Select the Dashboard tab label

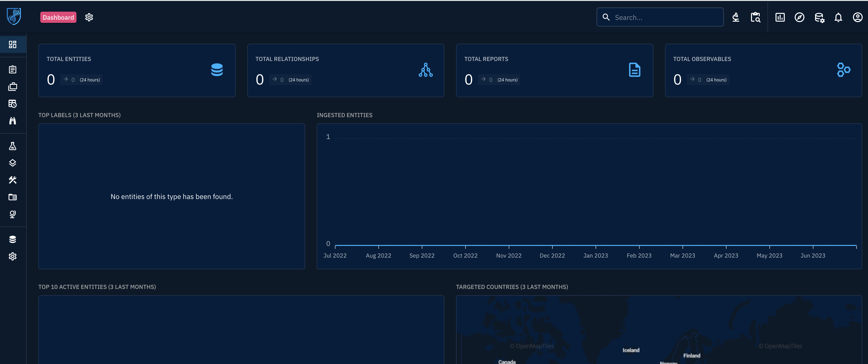click(58, 17)
